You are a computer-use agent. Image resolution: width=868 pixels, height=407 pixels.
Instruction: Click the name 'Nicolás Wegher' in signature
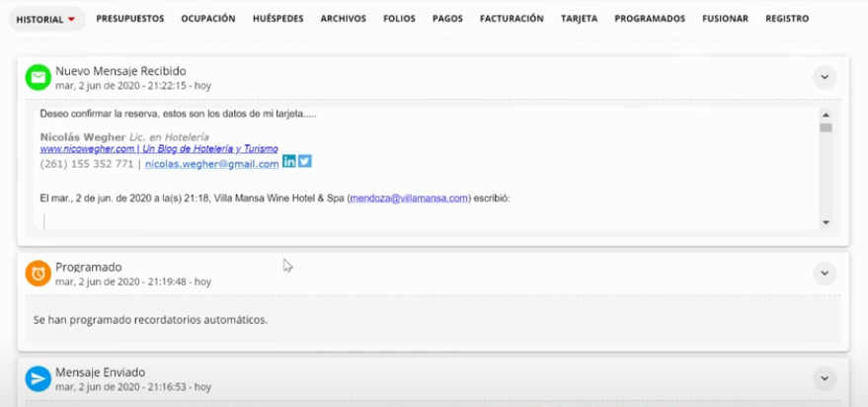(x=83, y=136)
